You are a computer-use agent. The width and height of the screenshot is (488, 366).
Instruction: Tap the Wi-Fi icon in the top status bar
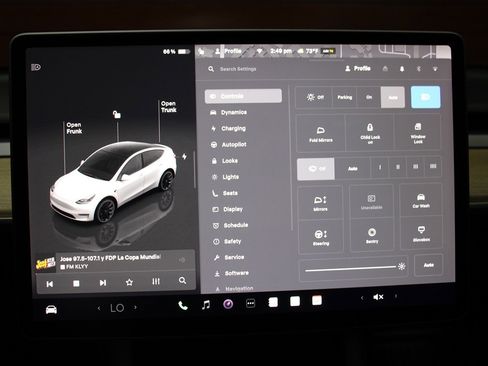pos(259,51)
